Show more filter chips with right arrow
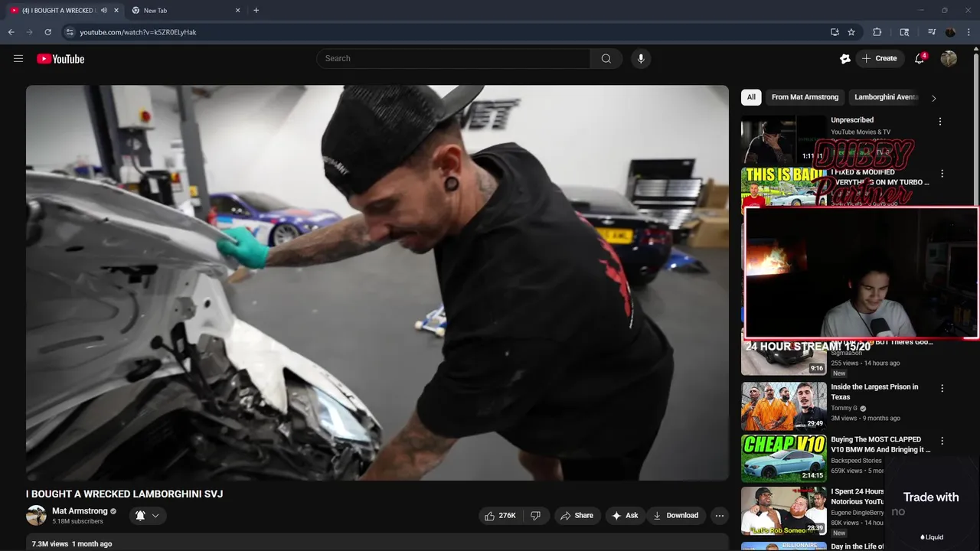The image size is (980, 551). [x=933, y=98]
